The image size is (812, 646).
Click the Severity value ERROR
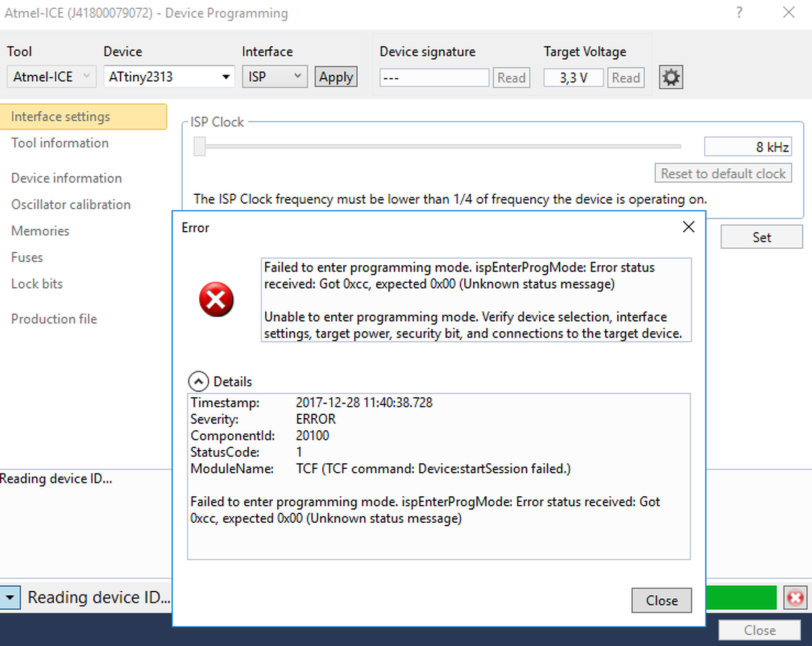pyautogui.click(x=316, y=419)
